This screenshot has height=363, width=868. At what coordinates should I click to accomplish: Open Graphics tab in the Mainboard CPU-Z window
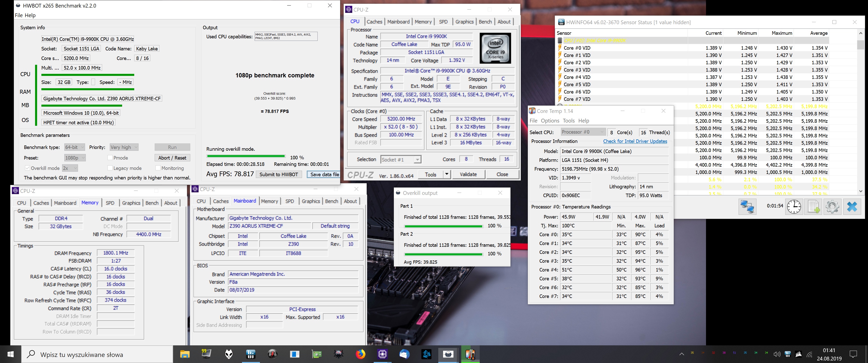[311, 201]
